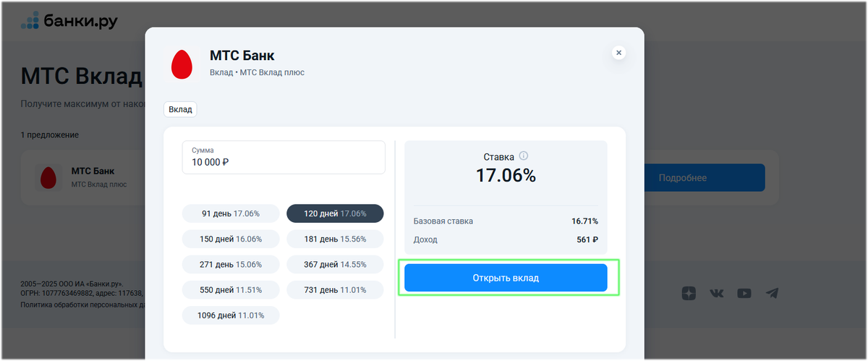The width and height of the screenshot is (868, 361).
Task: Click the 16.71% base rate value
Action: click(584, 221)
